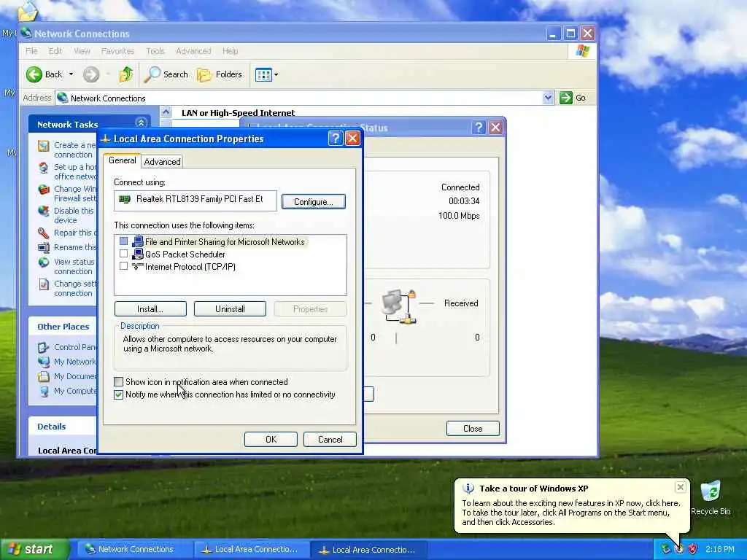Click the system tray clock
Image resolution: width=747 pixels, height=560 pixels.
(x=720, y=550)
